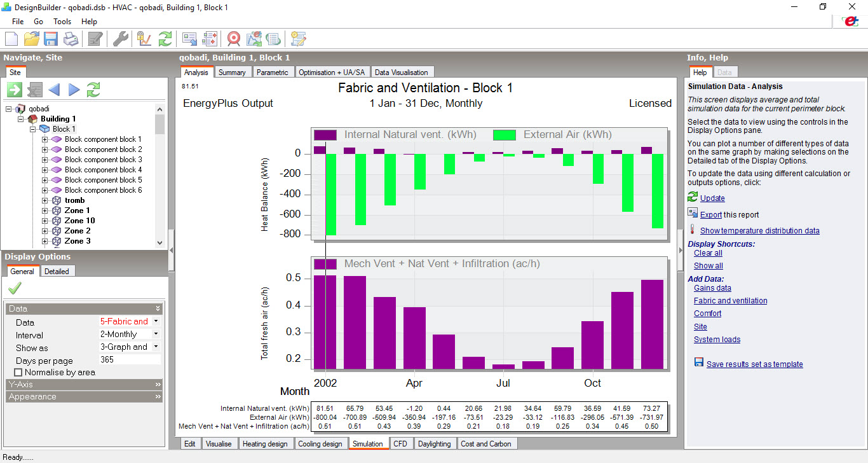Click the blue back arrow in navigator
Image resolution: width=868 pixels, height=463 pixels.
54,90
